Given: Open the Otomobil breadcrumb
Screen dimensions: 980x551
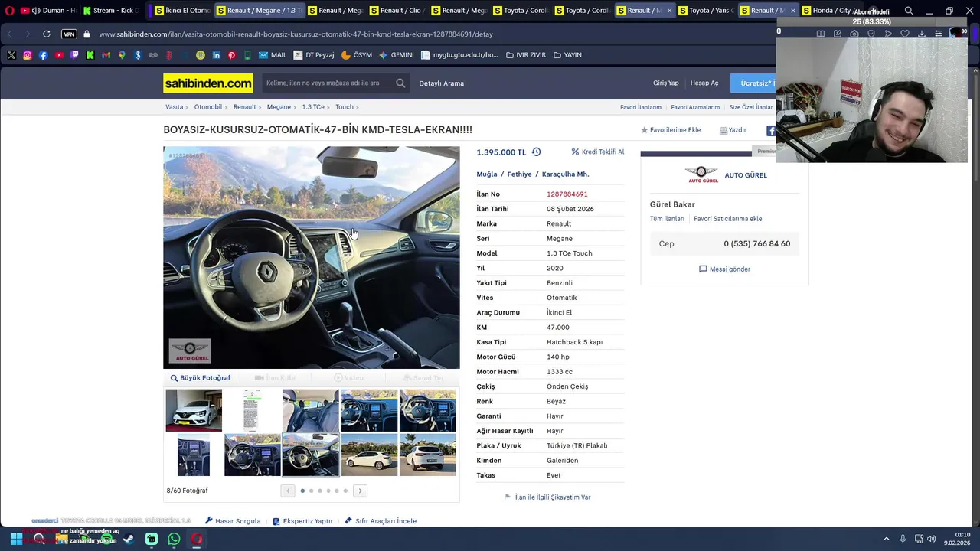Looking at the screenshot, I should click(x=208, y=107).
